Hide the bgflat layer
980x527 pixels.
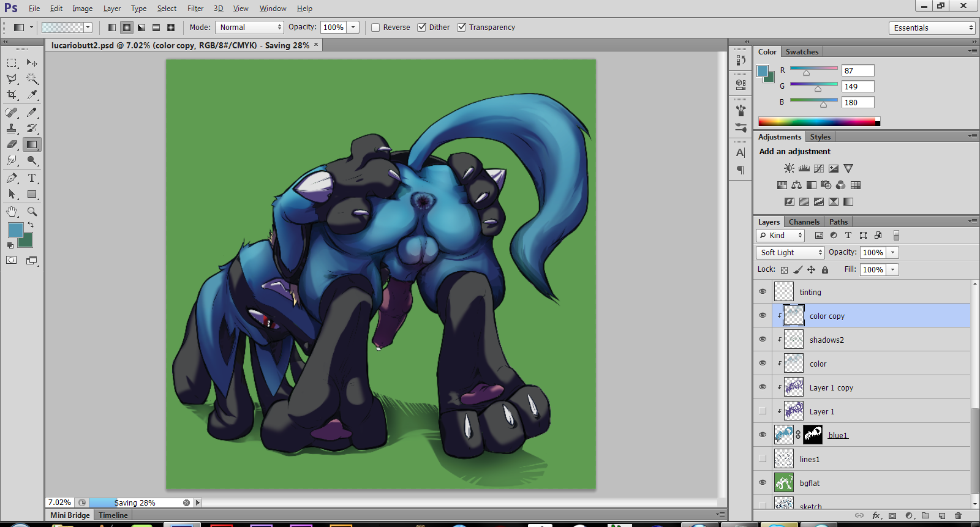[763, 483]
